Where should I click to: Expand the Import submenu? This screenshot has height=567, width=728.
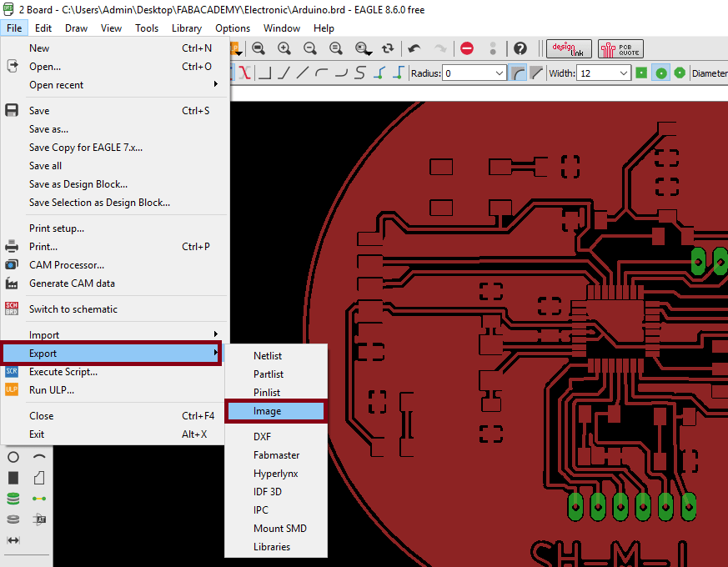115,335
